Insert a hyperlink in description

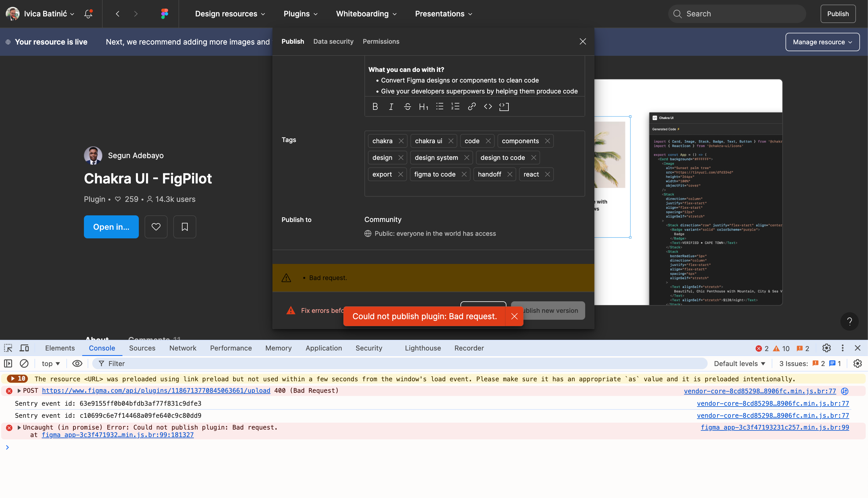coord(472,106)
